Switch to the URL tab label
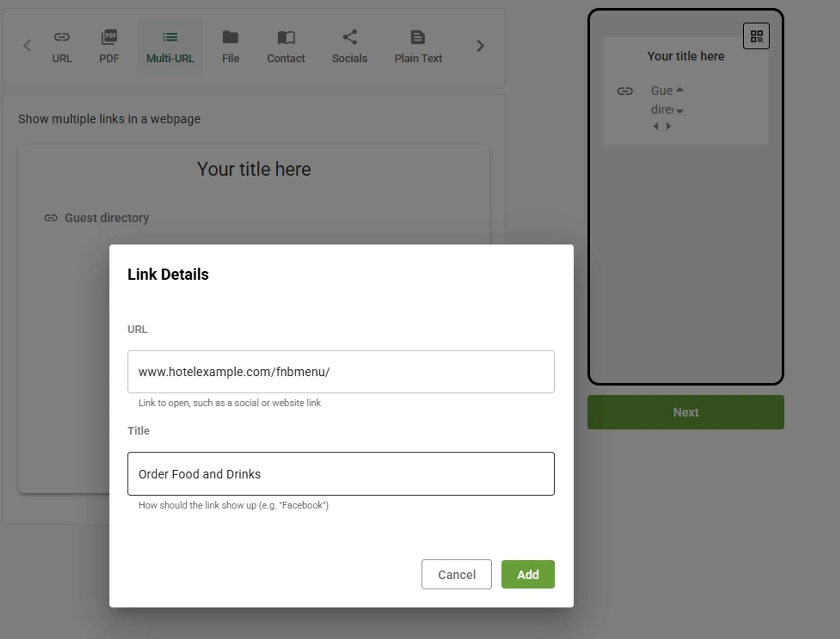 (x=62, y=58)
